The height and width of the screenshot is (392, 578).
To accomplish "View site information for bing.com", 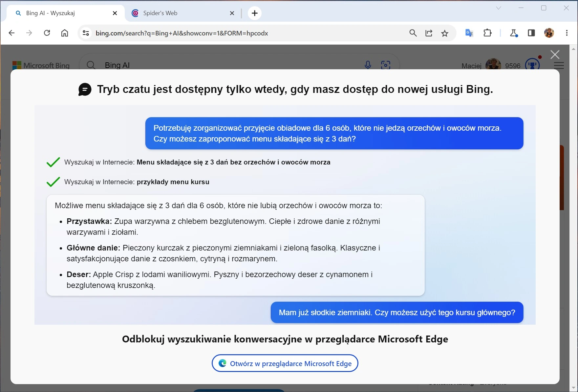I will coord(86,33).
